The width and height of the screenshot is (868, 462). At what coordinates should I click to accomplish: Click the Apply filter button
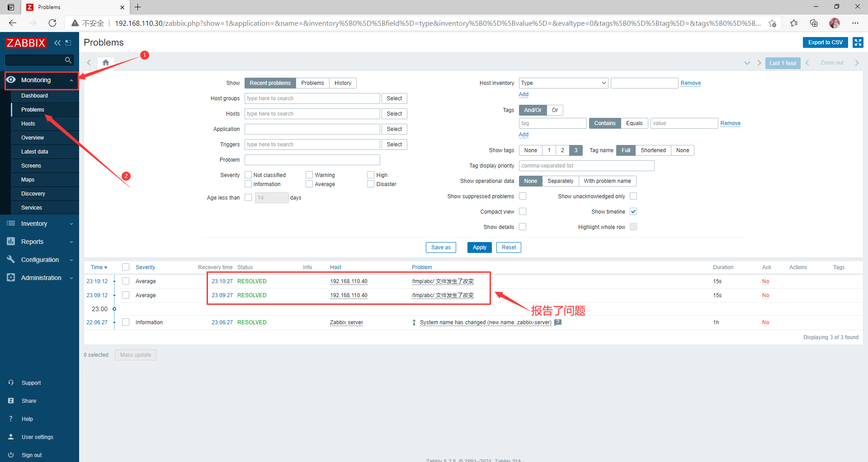[x=479, y=247]
